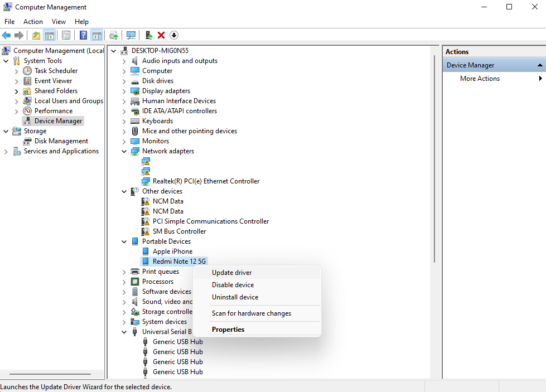Click the gear page with green arrow toolbar icon

coord(114,35)
